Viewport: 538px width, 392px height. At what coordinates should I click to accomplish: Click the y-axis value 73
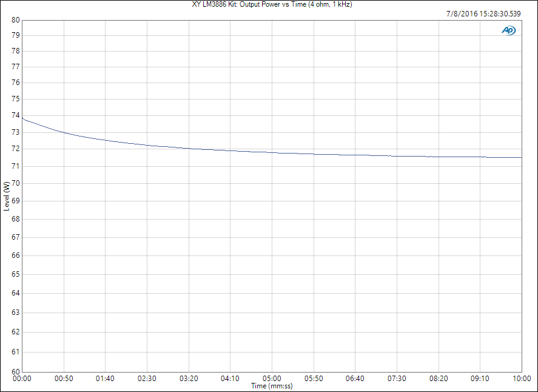click(15, 132)
